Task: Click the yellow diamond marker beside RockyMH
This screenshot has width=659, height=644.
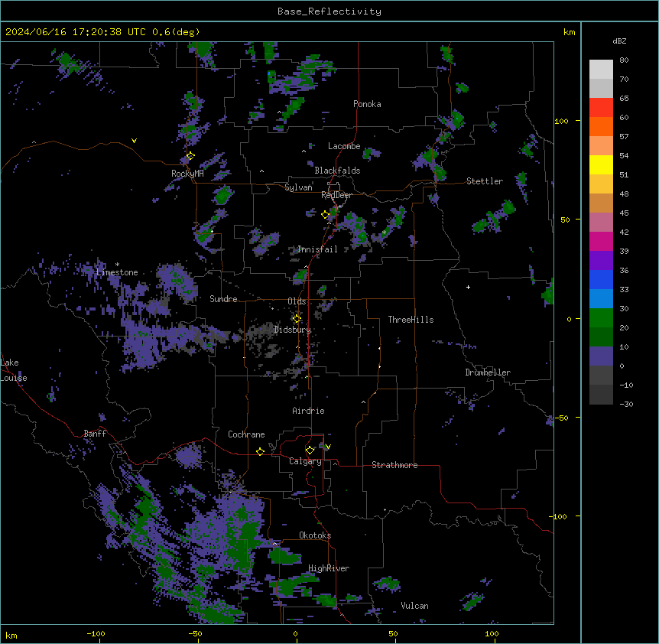Action: [x=190, y=156]
